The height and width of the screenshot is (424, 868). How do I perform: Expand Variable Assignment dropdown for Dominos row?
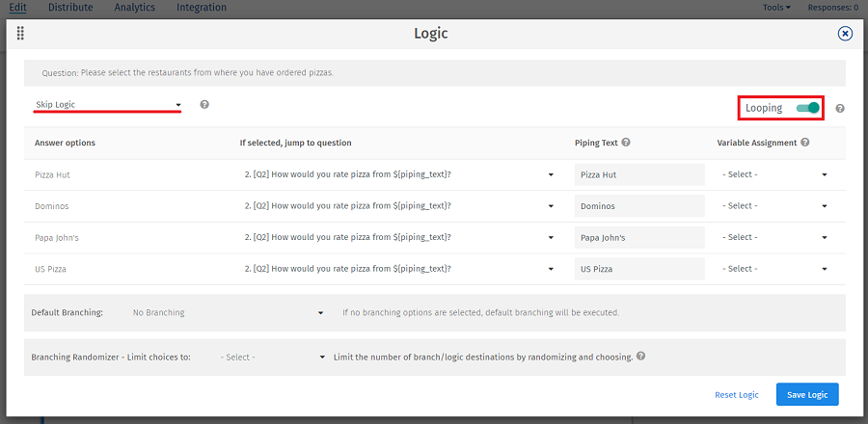[774, 206]
